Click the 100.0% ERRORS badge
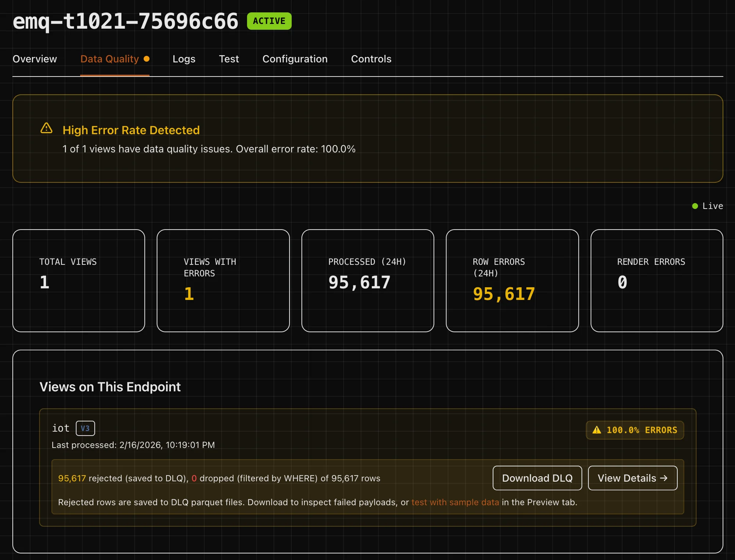Screen dimensions: 735x560 [635, 430]
